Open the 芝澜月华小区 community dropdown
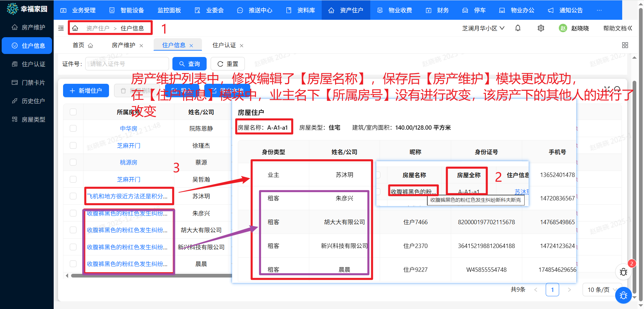Screen dimensions: 644x309 (483, 28)
